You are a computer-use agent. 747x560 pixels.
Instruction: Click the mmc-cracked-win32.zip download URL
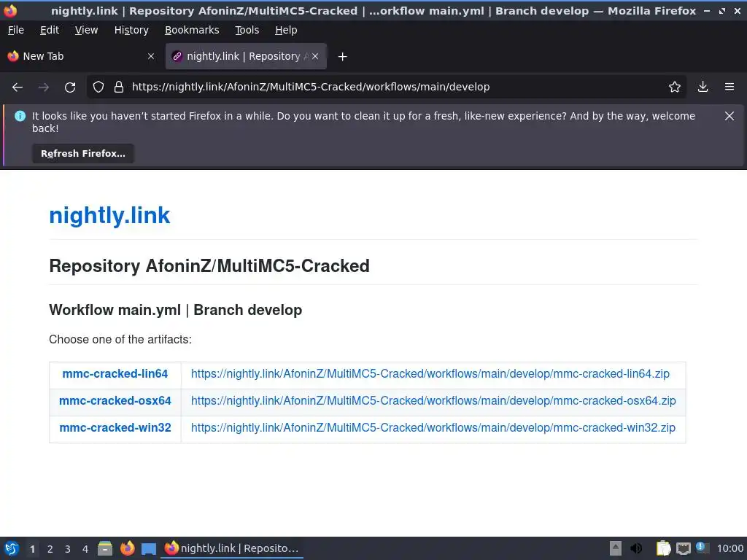point(433,427)
